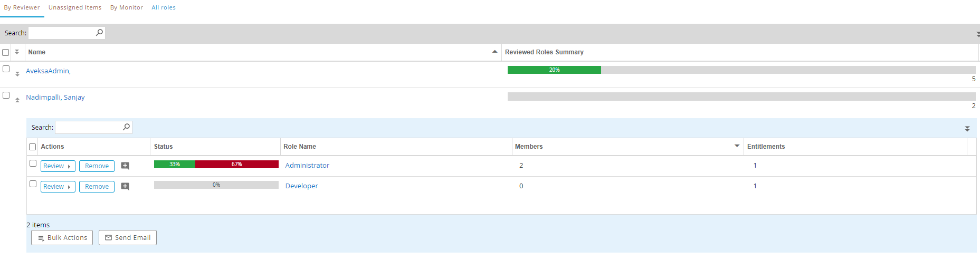The width and height of the screenshot is (980, 260).
Task: Open the Administrator role link
Action: (x=307, y=165)
